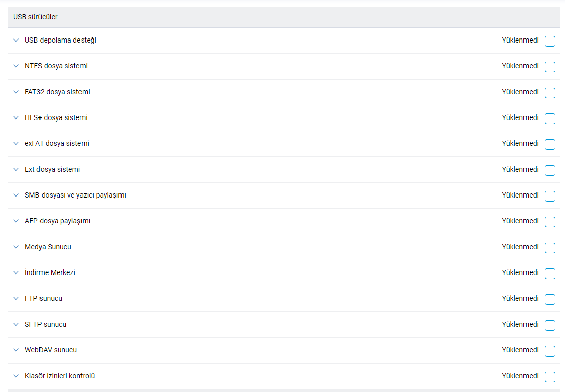The image size is (565, 392).
Task: Tick the Klasör izinleri kontrolü checkbox
Action: pyautogui.click(x=550, y=377)
